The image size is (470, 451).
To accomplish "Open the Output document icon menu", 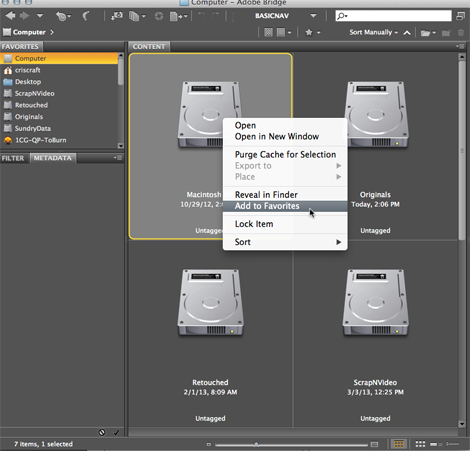I will pyautogui.click(x=178, y=16).
